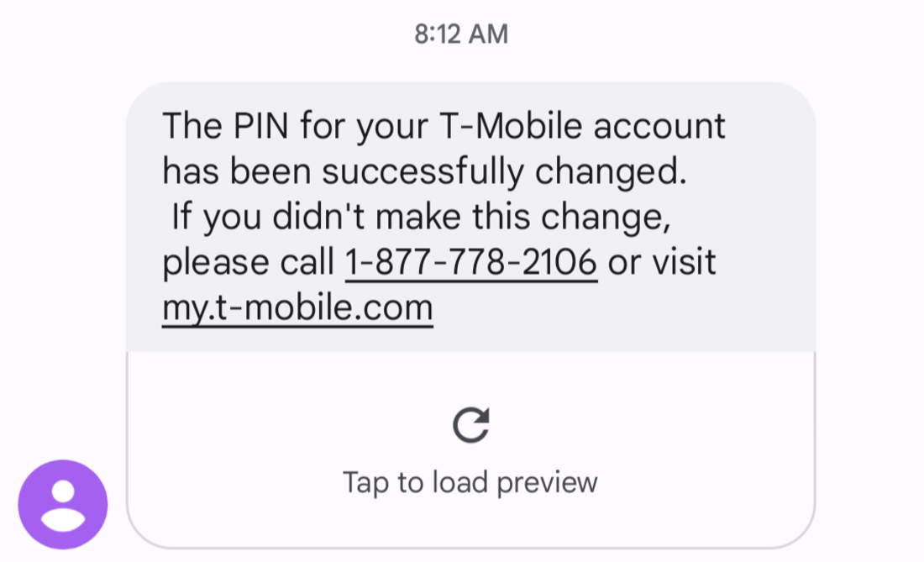
Task: Tap the 'If you didn't make this change,' line
Action: [x=422, y=217]
